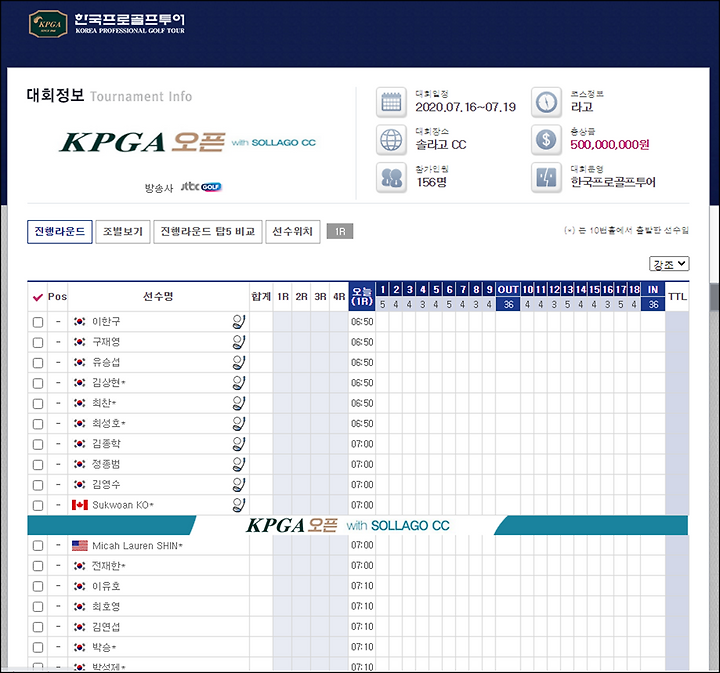720x673 pixels.
Task: Select the 합계 column header
Action: click(x=261, y=297)
